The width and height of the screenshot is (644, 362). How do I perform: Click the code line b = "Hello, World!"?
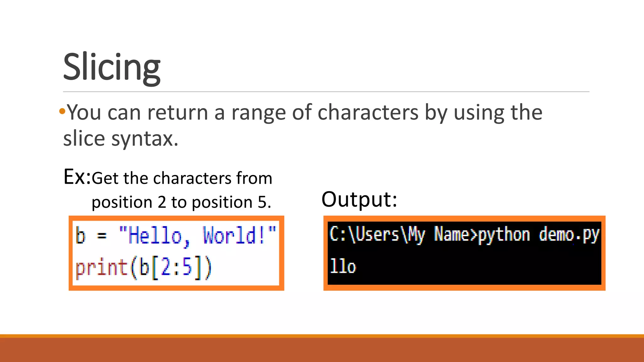[x=176, y=236]
